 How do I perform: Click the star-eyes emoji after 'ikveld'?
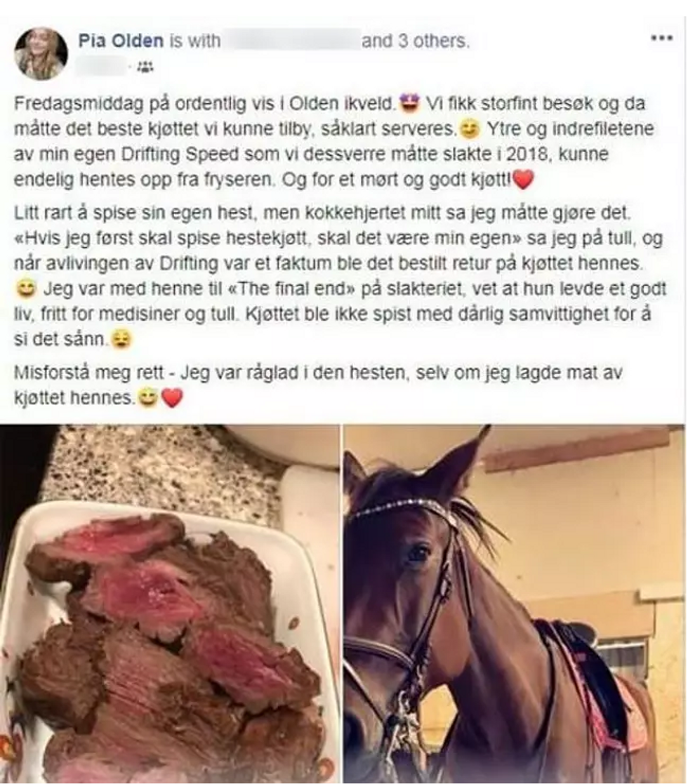(410, 103)
